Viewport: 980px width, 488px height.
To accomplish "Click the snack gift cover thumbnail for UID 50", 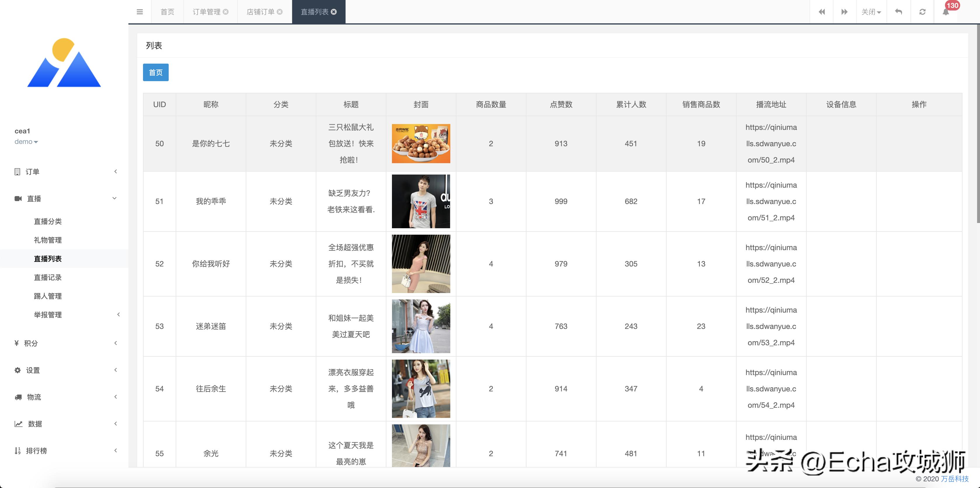I will point(421,144).
